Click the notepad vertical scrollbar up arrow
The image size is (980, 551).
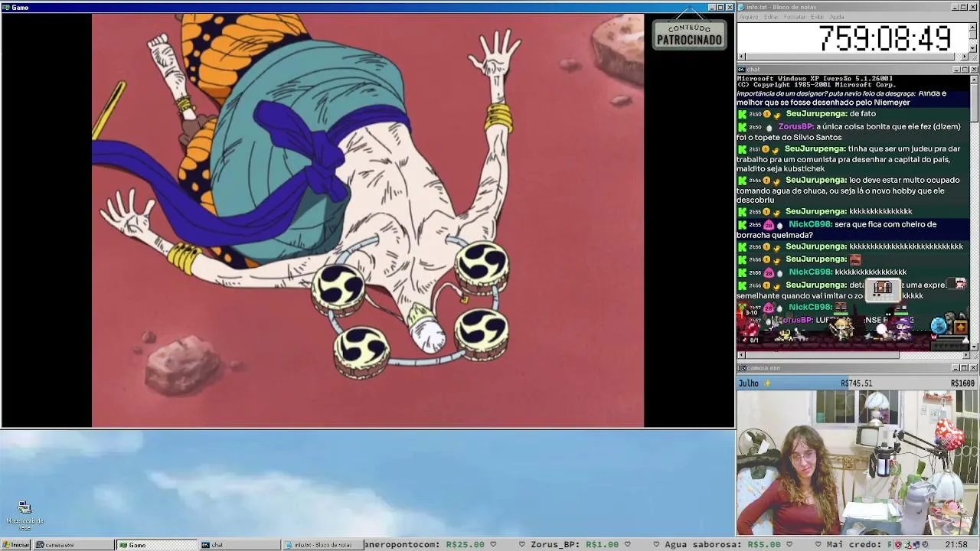pyautogui.click(x=974, y=28)
